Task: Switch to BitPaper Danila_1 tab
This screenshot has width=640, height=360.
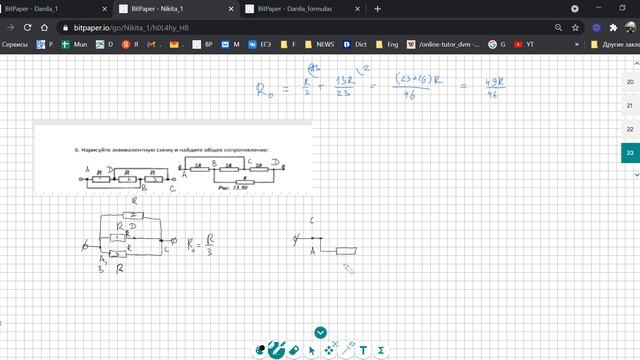Action: (49, 9)
